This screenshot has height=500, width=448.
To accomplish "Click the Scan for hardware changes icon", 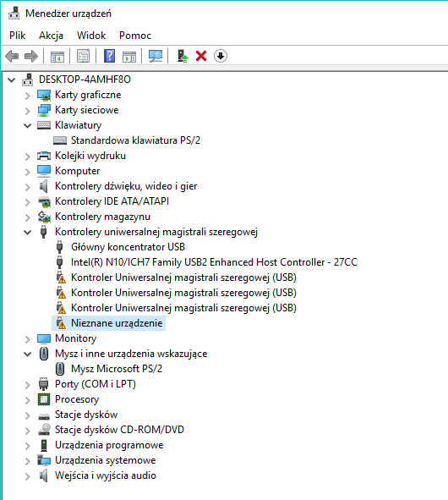I will click(x=156, y=56).
